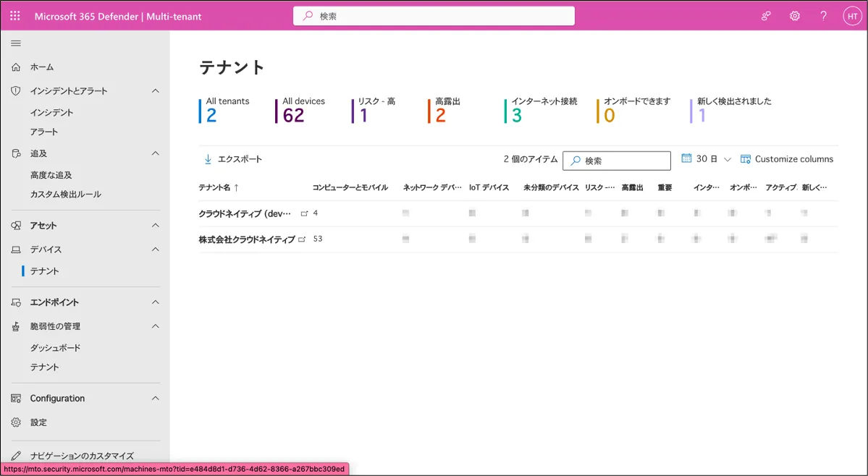This screenshot has height=476, width=868.
Task: Click the settings gear icon in header
Action: pyautogui.click(x=795, y=16)
